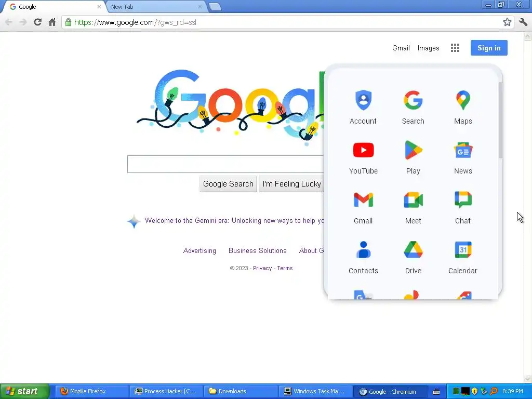This screenshot has height=399, width=532.
Task: Go to the browser home page
Action: [52, 22]
